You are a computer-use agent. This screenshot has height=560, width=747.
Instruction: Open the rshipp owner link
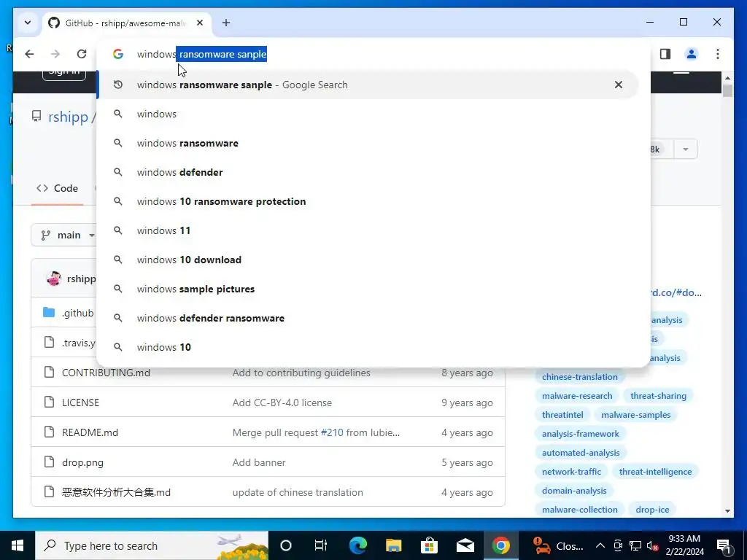(68, 117)
